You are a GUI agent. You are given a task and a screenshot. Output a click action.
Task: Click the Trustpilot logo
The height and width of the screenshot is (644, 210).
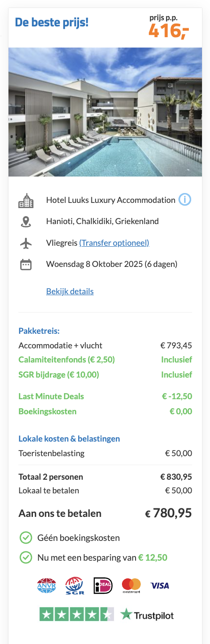coord(147,614)
